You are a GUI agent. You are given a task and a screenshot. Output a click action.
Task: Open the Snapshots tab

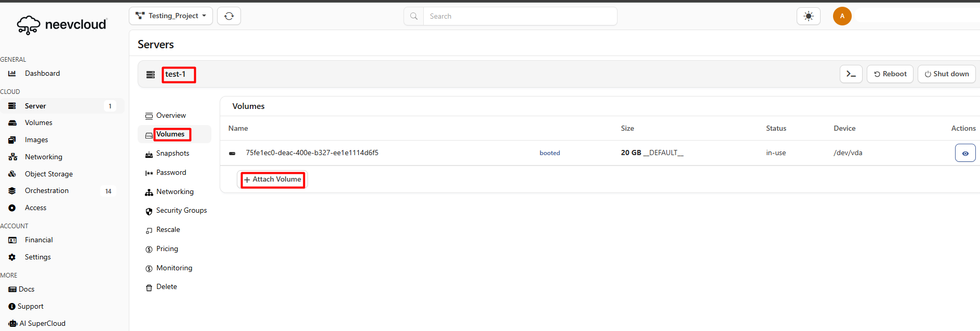tap(172, 154)
